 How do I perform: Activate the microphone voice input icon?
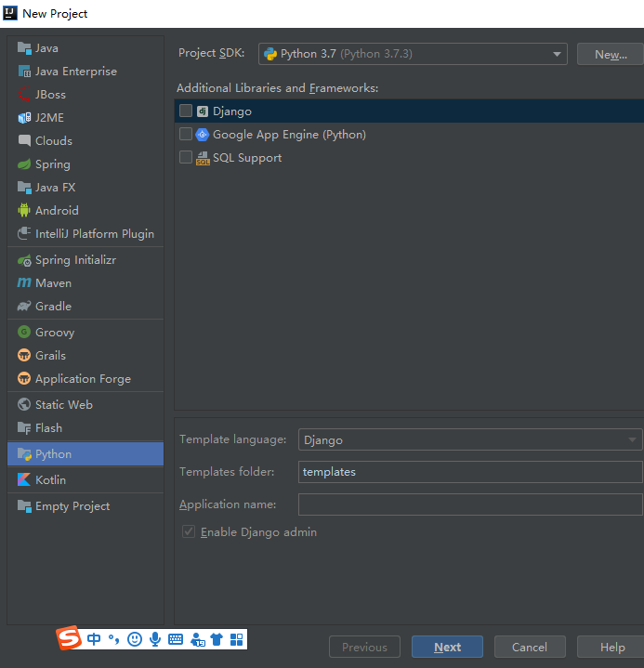click(155, 639)
